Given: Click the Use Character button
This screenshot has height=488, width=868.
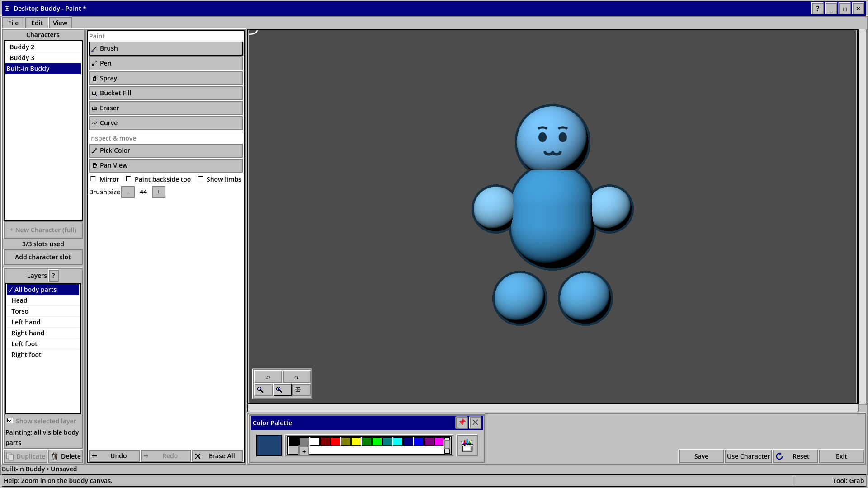Looking at the screenshot, I should click(x=748, y=456).
